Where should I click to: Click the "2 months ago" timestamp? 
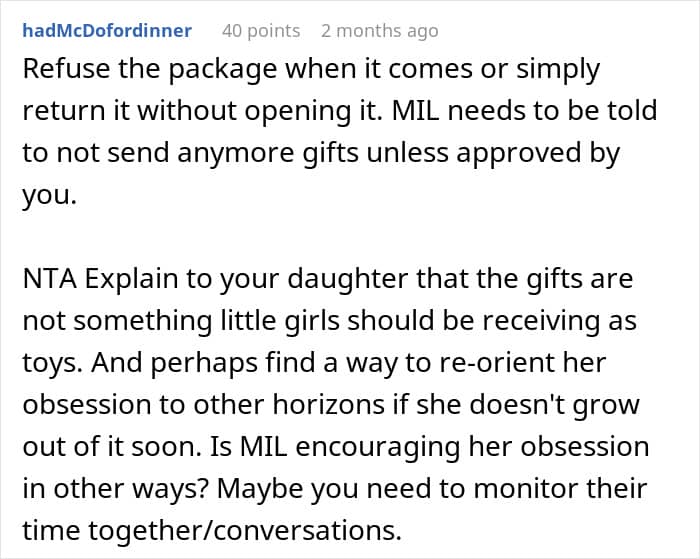[379, 31]
